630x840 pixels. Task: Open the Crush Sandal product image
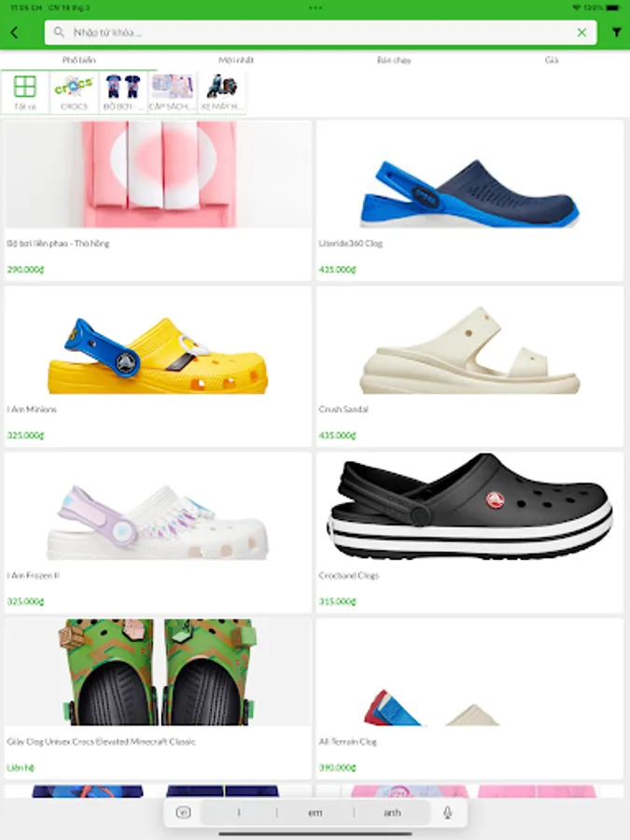469,349
